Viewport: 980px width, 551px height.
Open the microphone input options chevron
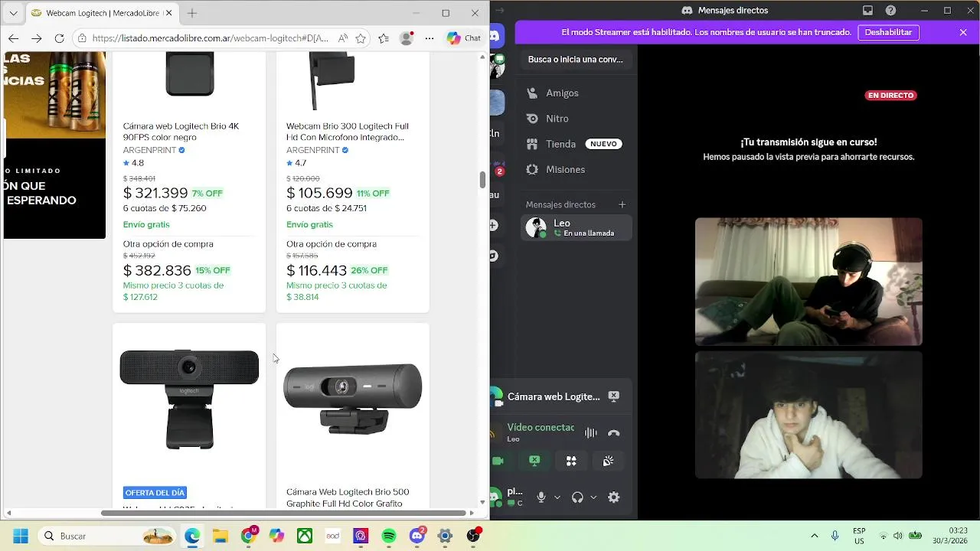557,497
